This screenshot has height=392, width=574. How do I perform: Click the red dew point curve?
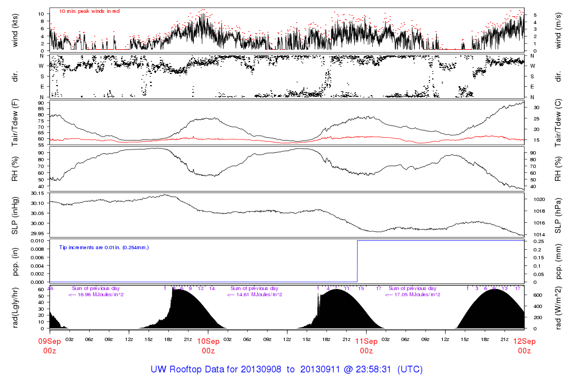pyautogui.click(x=287, y=140)
